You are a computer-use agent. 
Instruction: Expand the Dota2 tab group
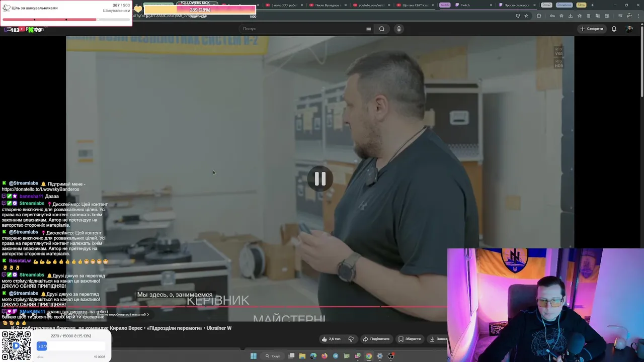[x=546, y=5]
